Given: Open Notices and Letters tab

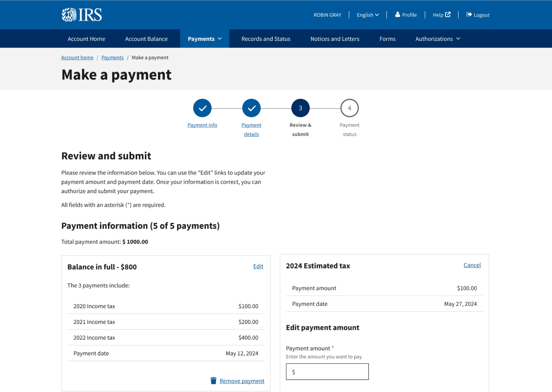Looking at the screenshot, I should tap(335, 39).
